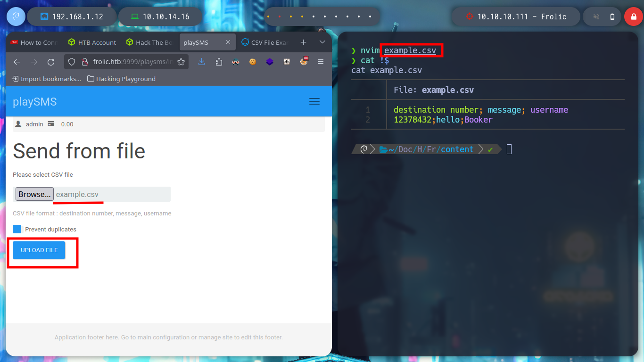Open the Hacking Playground bookmarks folder

tap(122, 79)
